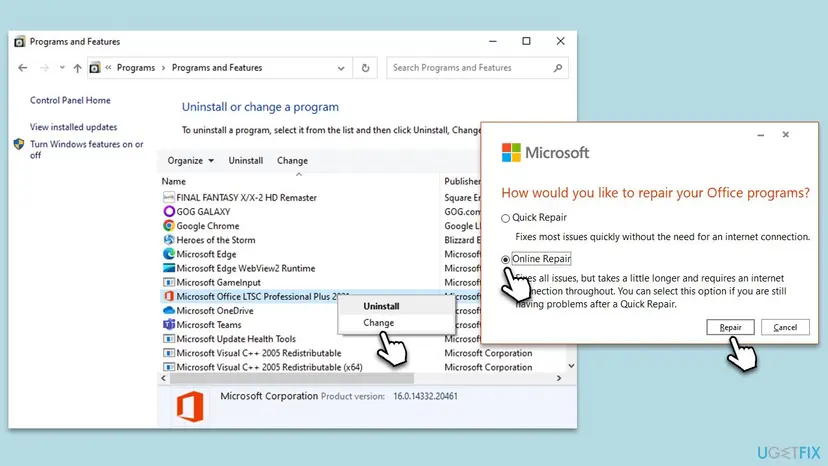Image resolution: width=828 pixels, height=466 pixels.
Task: Minimize the Microsoft Office repair dialog
Action: pyautogui.click(x=760, y=135)
